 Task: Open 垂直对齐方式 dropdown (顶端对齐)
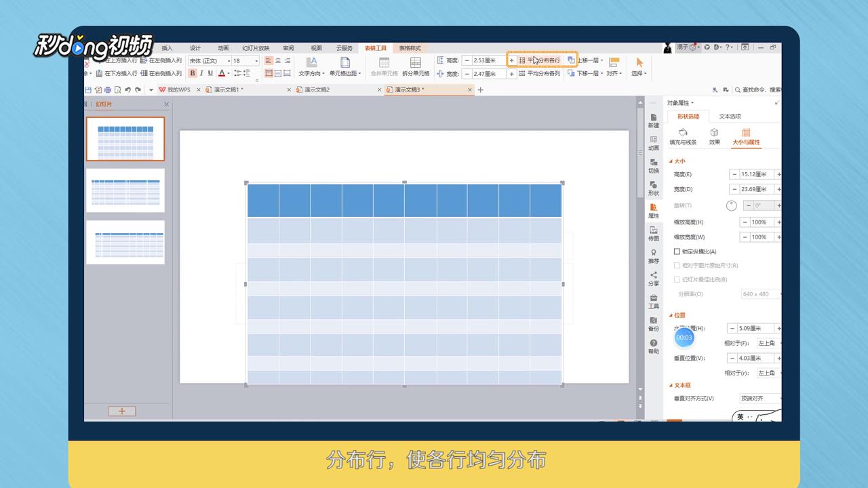coord(759,399)
